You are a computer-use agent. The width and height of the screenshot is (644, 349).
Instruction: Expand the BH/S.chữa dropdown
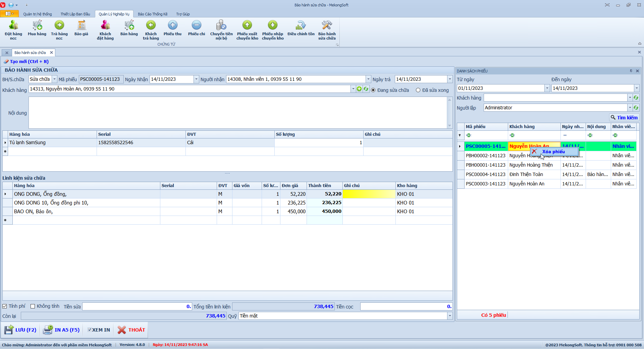54,79
